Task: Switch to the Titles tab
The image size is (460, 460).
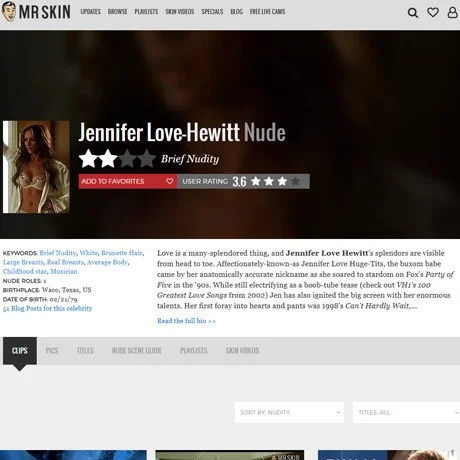Action: 85,351
